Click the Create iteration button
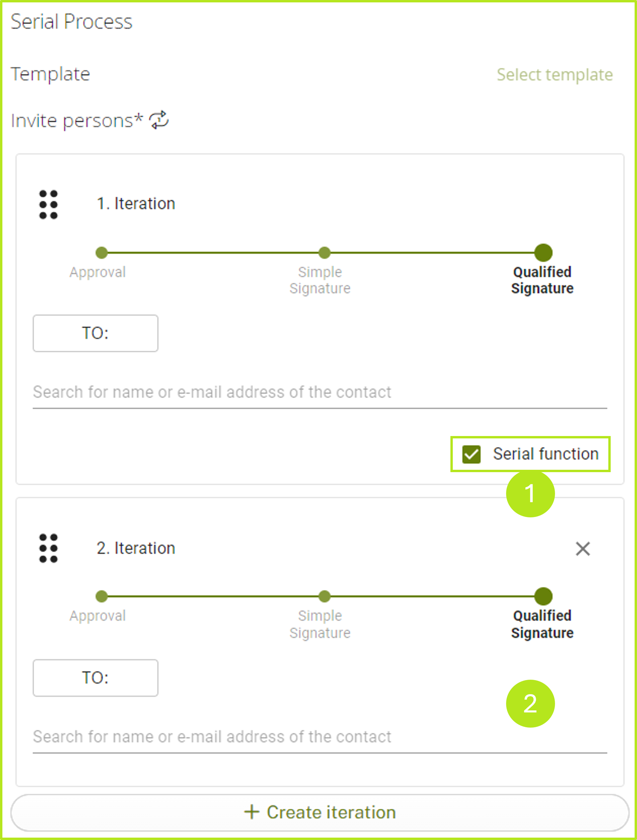Screen dimensions: 637x840 click(318, 813)
